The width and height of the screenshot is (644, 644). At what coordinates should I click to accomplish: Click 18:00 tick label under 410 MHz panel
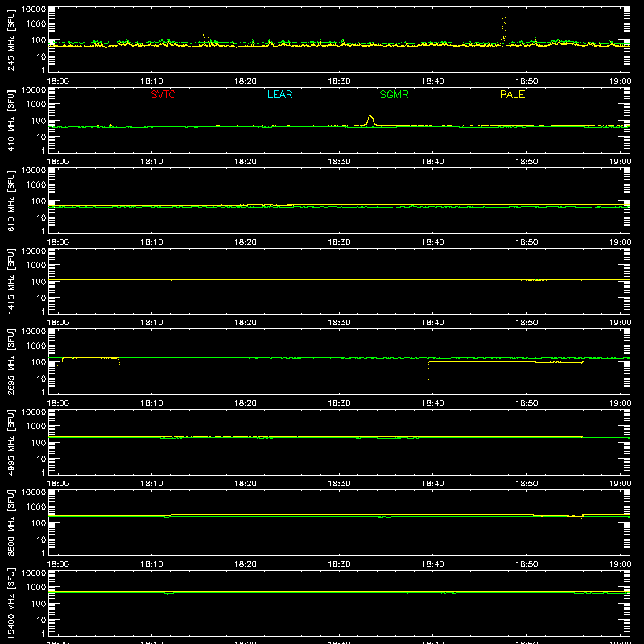pos(58,162)
